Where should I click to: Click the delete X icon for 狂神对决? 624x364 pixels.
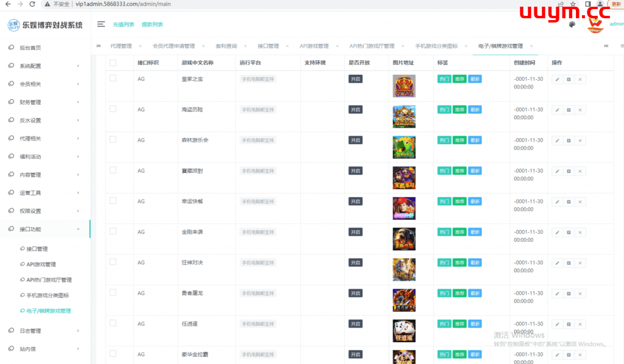tap(580, 263)
